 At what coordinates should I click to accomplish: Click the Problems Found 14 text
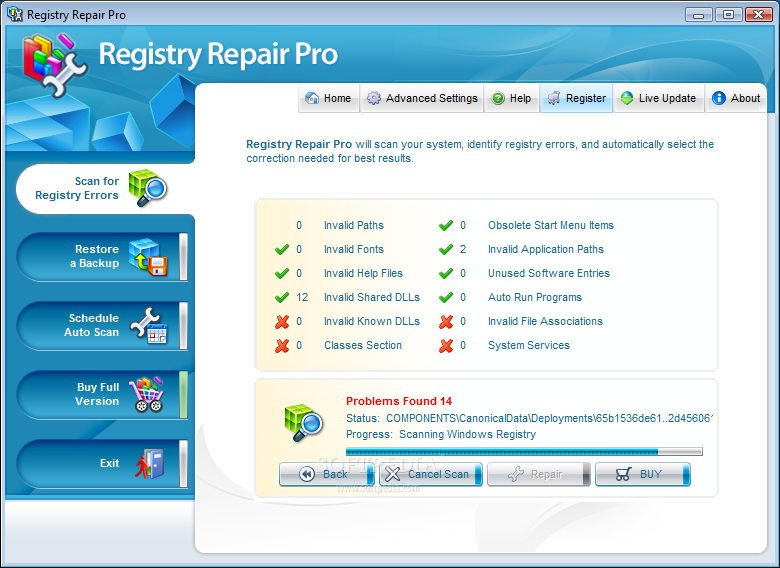pyautogui.click(x=399, y=401)
